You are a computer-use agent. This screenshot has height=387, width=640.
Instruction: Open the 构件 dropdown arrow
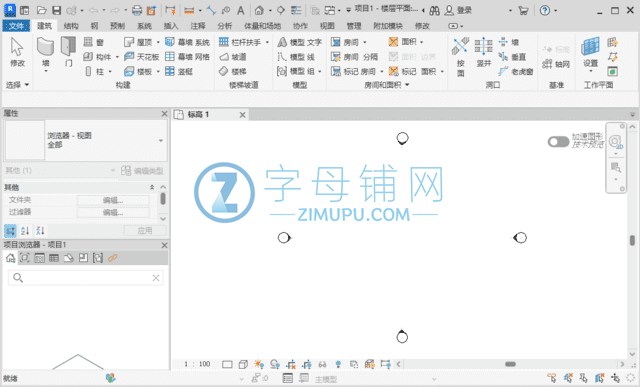tap(117, 57)
